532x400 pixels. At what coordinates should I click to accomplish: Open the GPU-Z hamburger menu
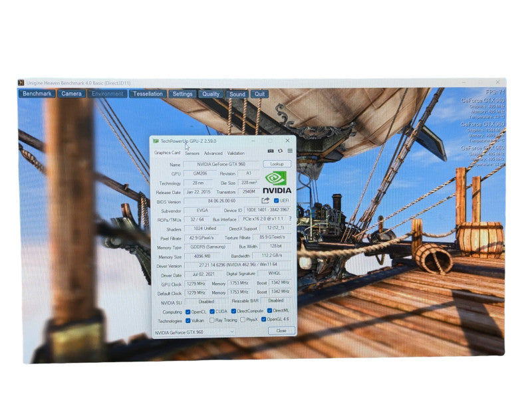[x=290, y=151]
